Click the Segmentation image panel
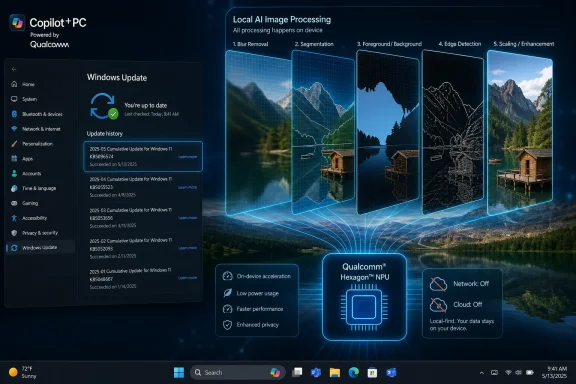Image resolution: width=576 pixels, height=384 pixels. 323,132
